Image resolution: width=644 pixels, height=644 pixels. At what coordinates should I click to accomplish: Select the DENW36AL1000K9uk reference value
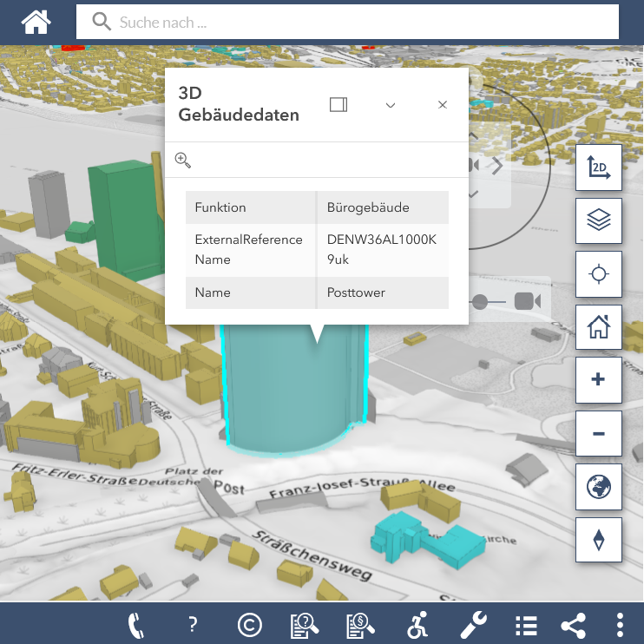click(383, 250)
